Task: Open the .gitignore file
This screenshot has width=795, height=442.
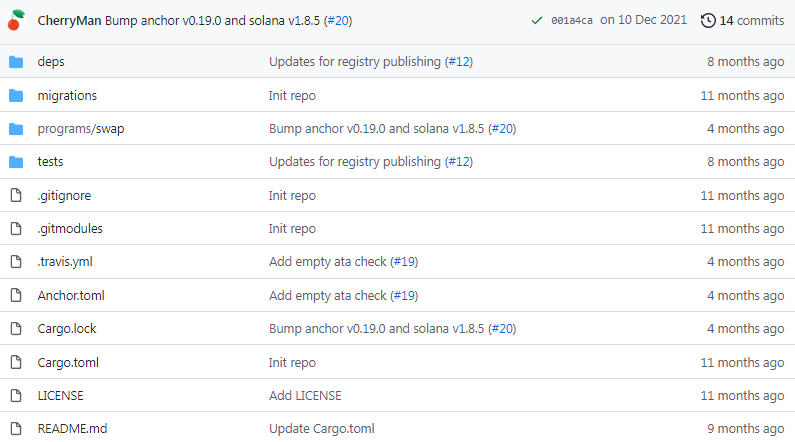Action: point(64,196)
